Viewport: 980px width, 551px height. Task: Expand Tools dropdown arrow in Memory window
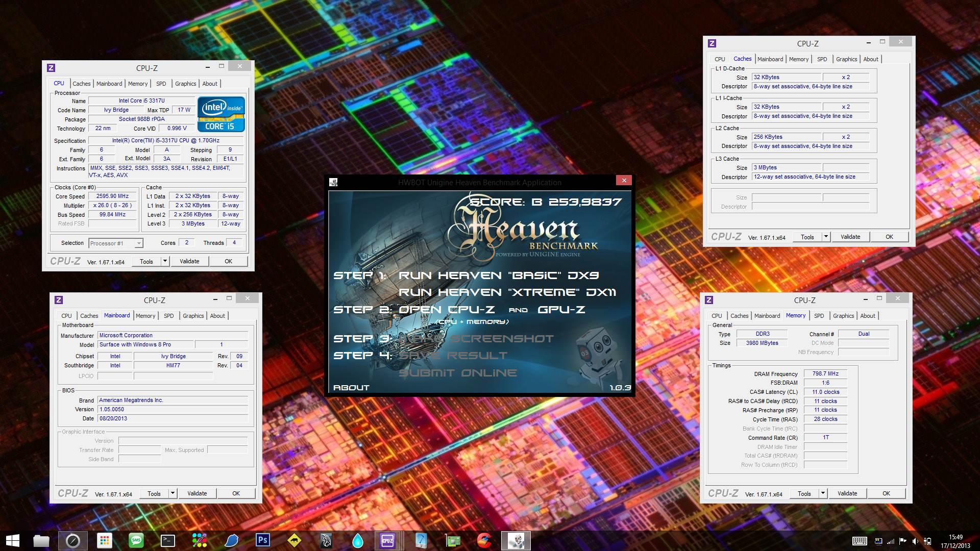tap(823, 493)
